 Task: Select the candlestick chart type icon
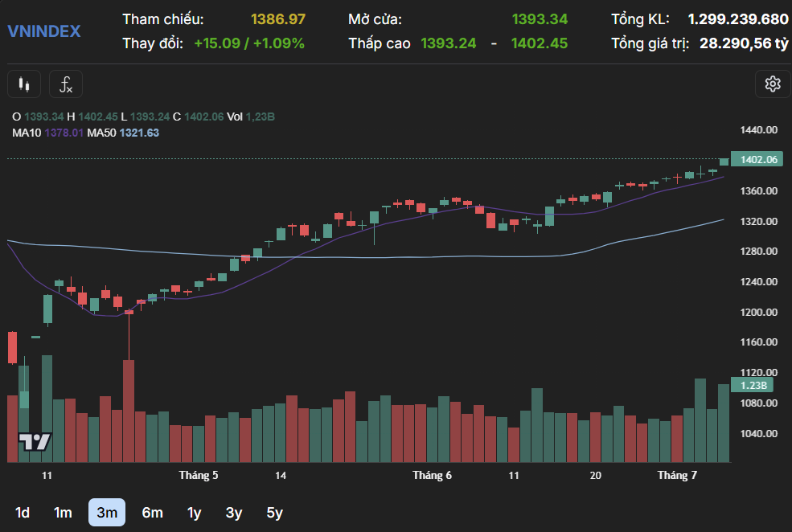tap(23, 84)
